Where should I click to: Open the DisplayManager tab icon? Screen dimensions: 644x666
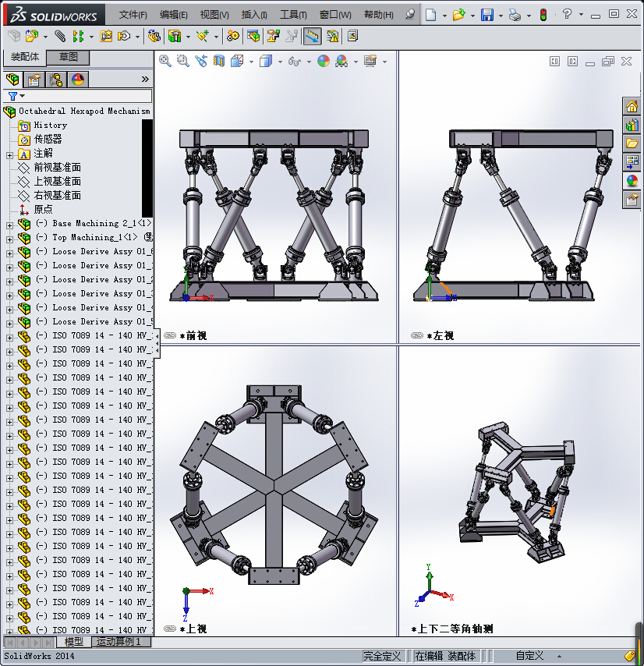[x=78, y=80]
